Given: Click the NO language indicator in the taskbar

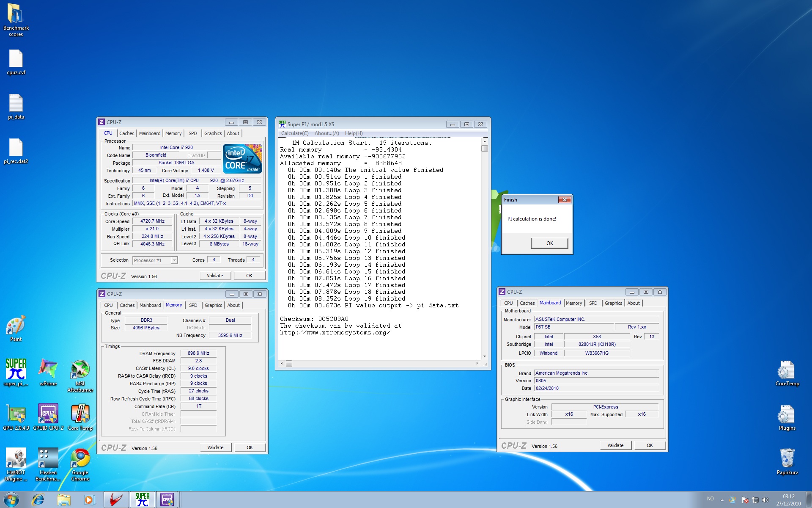Looking at the screenshot, I should [x=710, y=499].
